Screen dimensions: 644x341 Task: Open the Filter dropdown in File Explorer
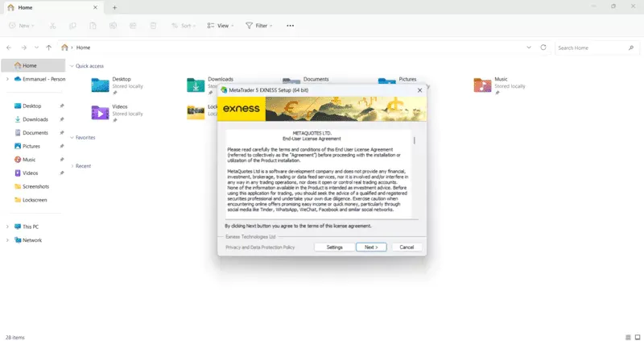click(x=258, y=26)
